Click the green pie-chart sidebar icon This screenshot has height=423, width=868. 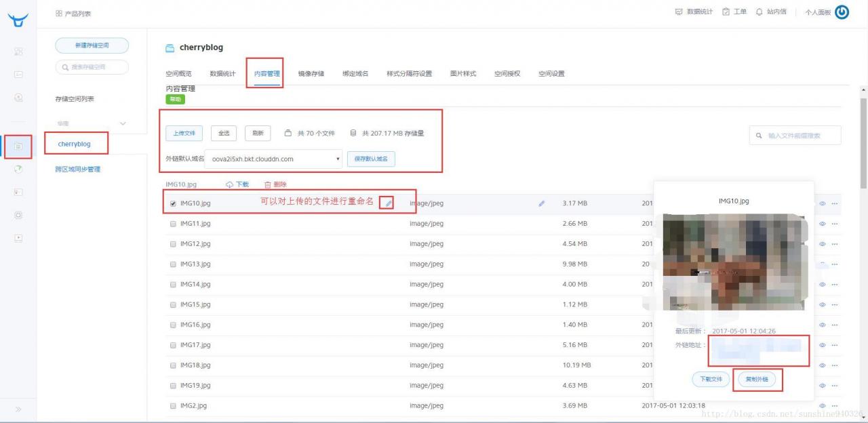[18, 169]
